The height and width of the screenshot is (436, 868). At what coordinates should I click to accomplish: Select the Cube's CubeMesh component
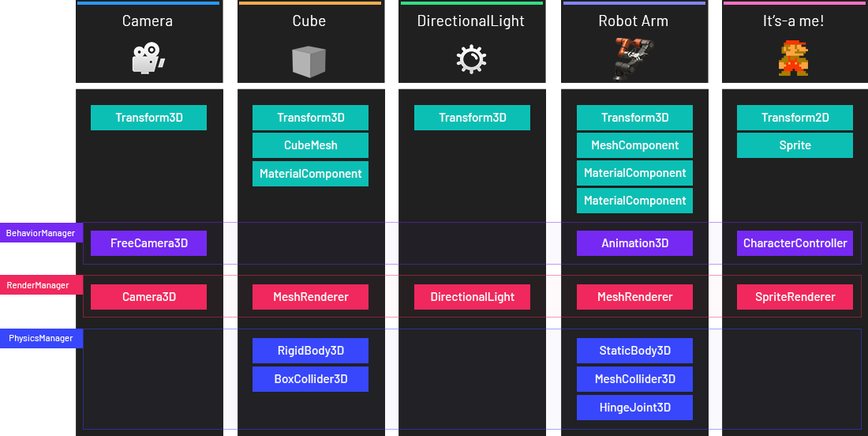tap(310, 145)
